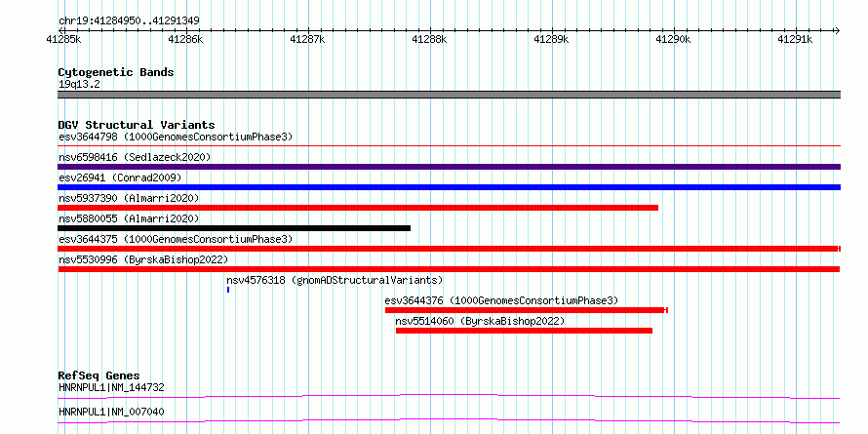Click the purple nsv6598416 variant bar
This screenshot has height=434, width=868.
point(449,167)
